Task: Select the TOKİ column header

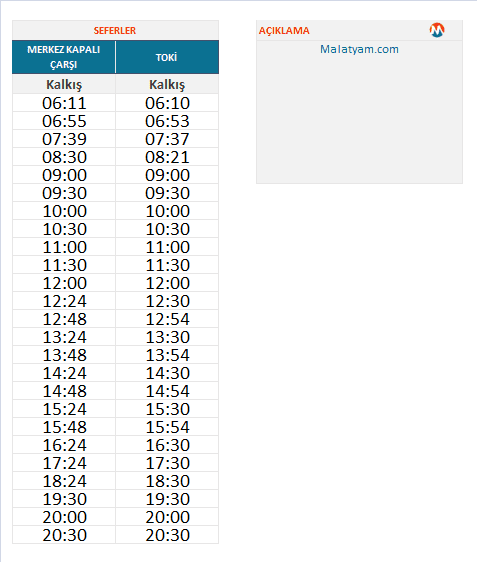Action: 167,57
